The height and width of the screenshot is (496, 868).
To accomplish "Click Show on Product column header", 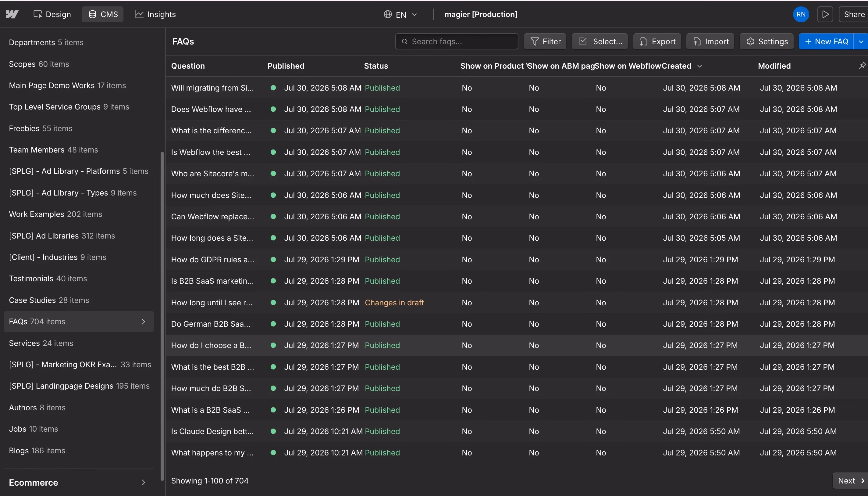I will [492, 66].
